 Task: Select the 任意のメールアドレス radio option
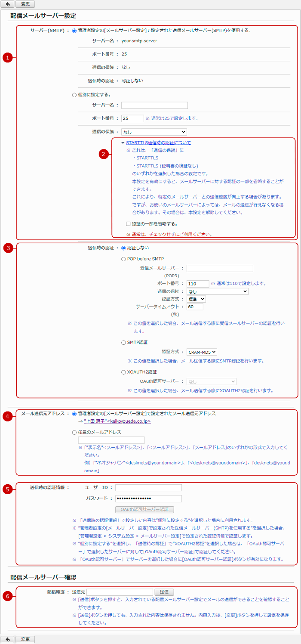click(x=74, y=432)
